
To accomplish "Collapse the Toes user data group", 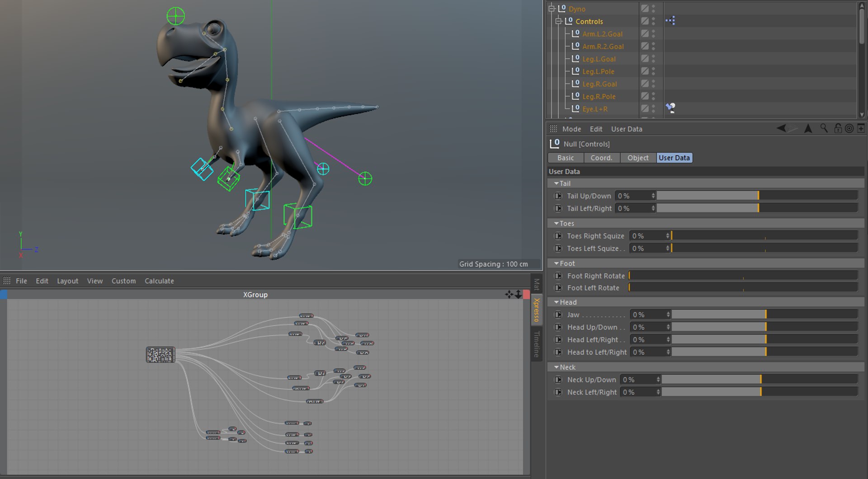I will 556,223.
